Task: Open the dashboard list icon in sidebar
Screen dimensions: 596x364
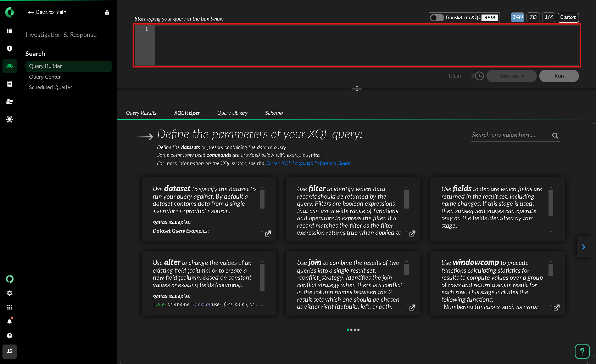Action: click(10, 31)
